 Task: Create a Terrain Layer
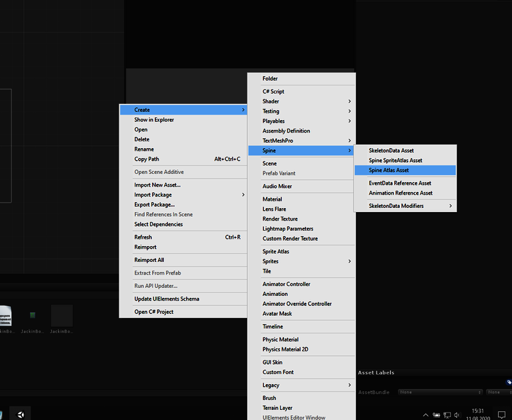[301, 408]
